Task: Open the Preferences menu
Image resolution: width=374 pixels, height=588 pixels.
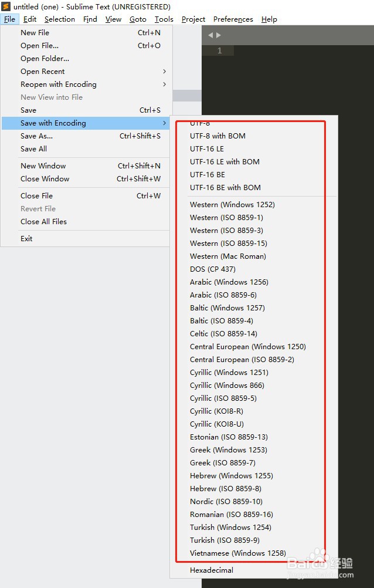Action: click(233, 19)
